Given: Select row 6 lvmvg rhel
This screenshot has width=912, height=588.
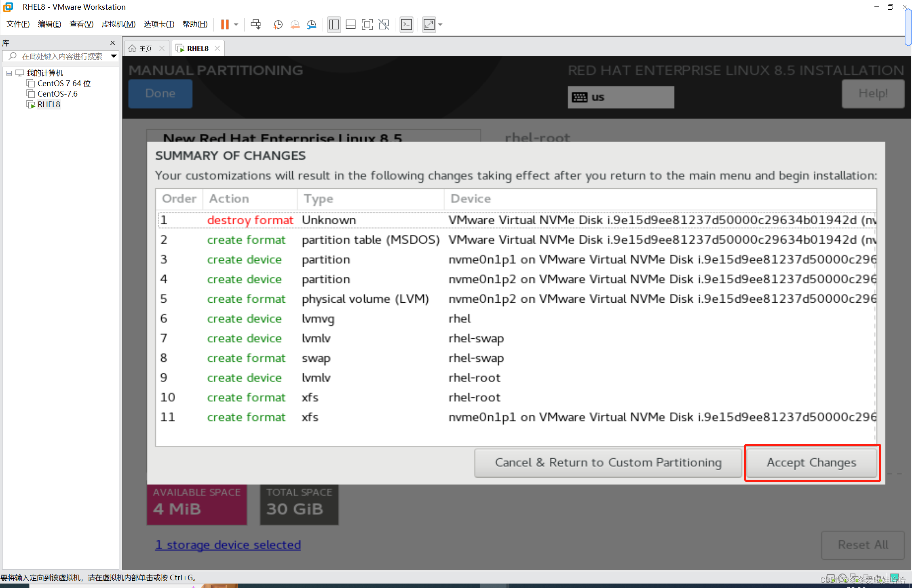Looking at the screenshot, I should pyautogui.click(x=516, y=319).
